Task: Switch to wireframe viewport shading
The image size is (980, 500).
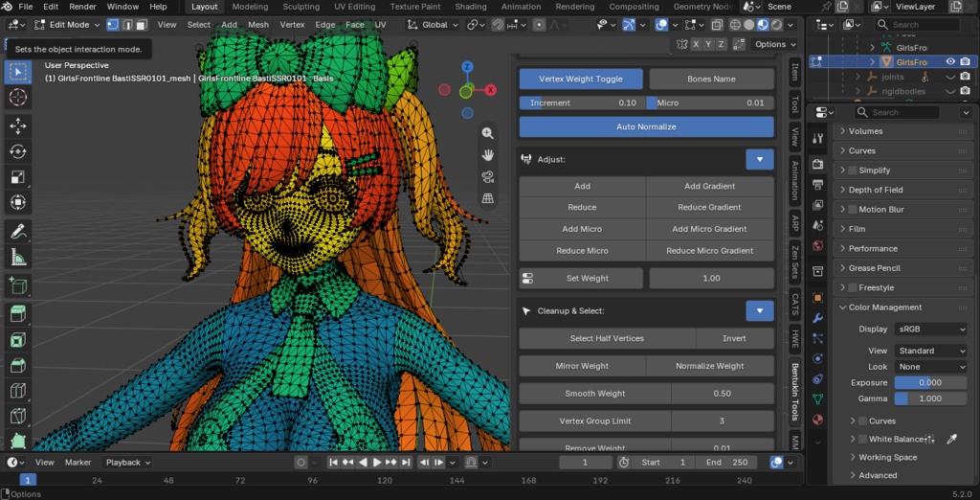Action: click(735, 25)
